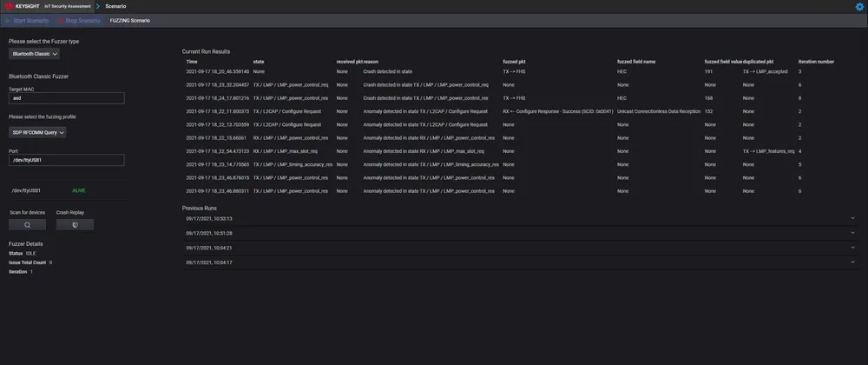Click the Stop Scenario button
Image resolution: width=868 pixels, height=365 pixels.
click(x=81, y=20)
